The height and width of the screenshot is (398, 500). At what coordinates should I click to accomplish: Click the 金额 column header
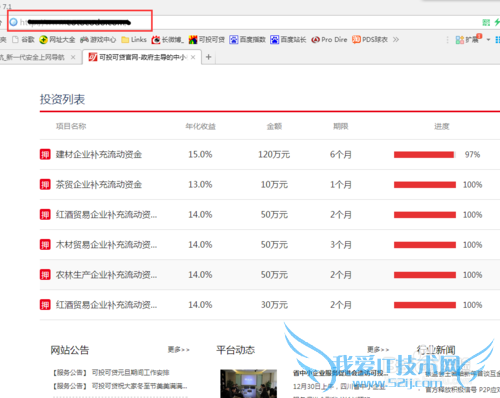274,126
